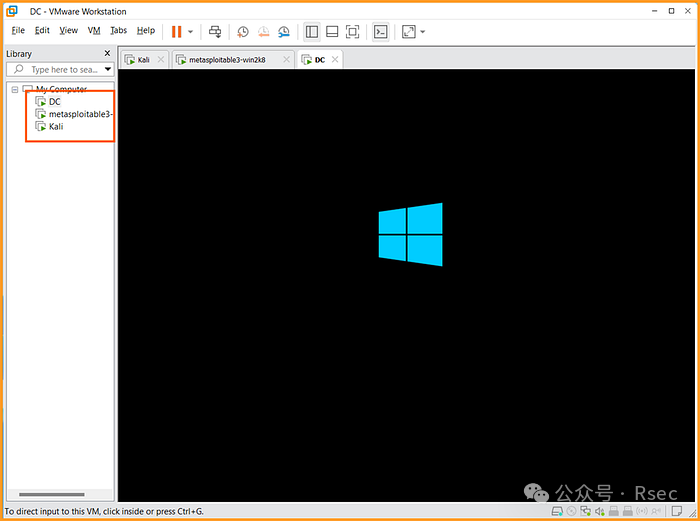Image resolution: width=700 pixels, height=521 pixels.
Task: Toggle the library sidebar view
Action: [x=312, y=32]
